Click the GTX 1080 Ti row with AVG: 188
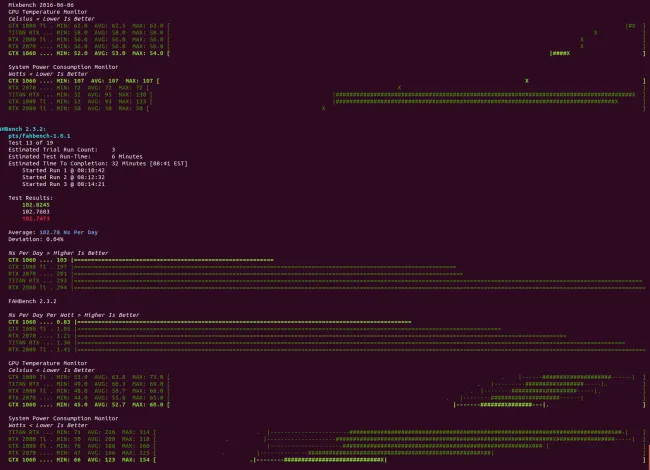The image size is (650, 470). pos(327,446)
